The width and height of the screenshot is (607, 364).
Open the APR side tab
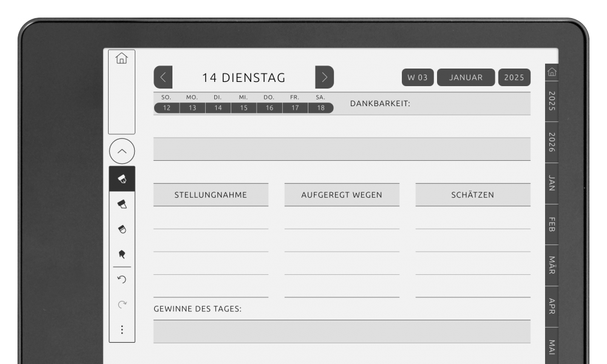(x=552, y=306)
